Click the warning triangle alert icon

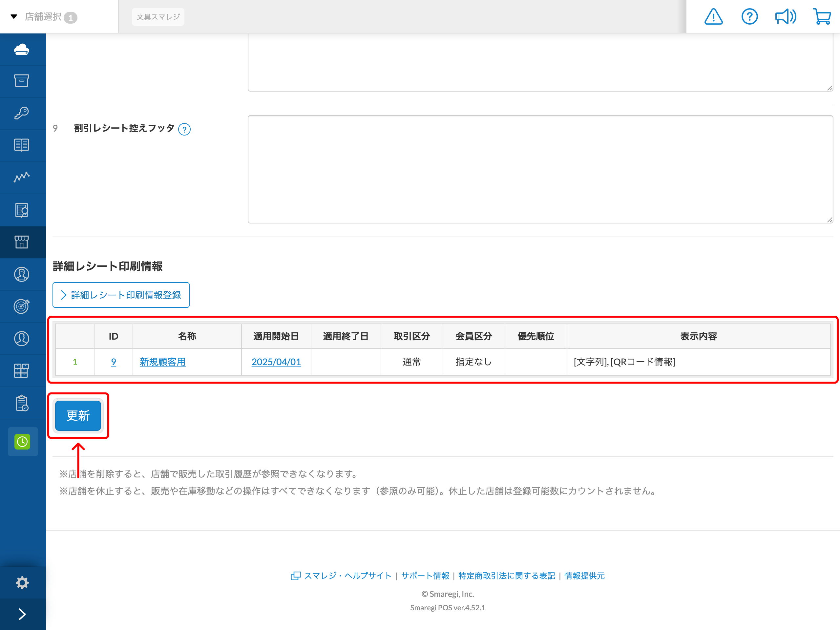[x=713, y=17]
